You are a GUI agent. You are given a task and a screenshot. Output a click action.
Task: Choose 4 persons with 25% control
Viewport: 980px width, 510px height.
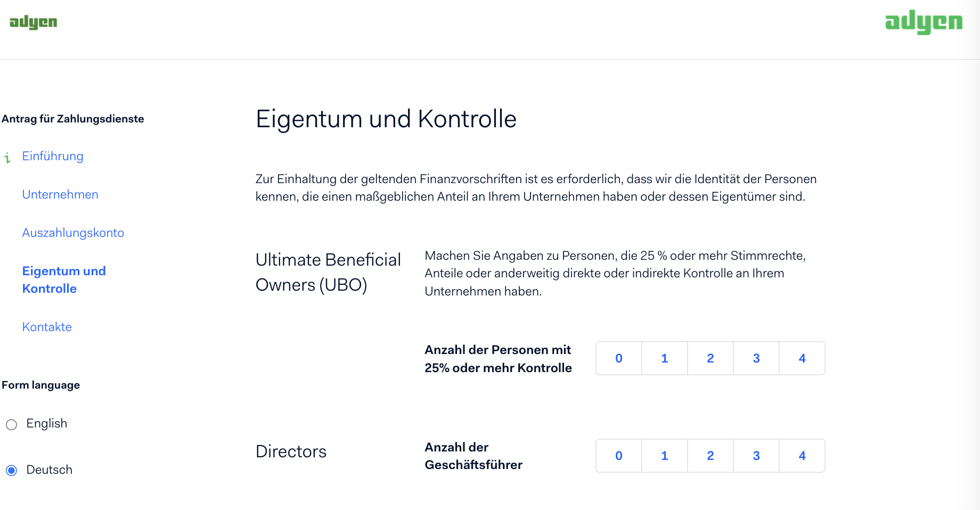pos(802,358)
